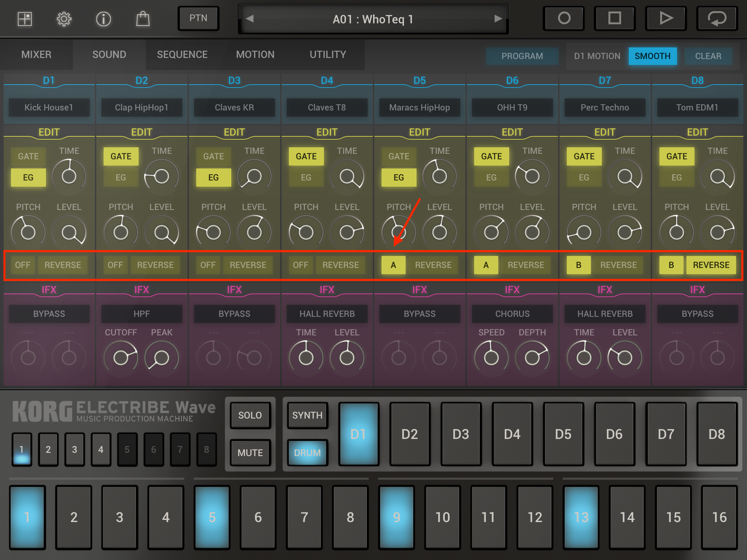This screenshot has height=560, width=747.
Task: Open the Claves KR sample selector
Action: pyautogui.click(x=234, y=108)
